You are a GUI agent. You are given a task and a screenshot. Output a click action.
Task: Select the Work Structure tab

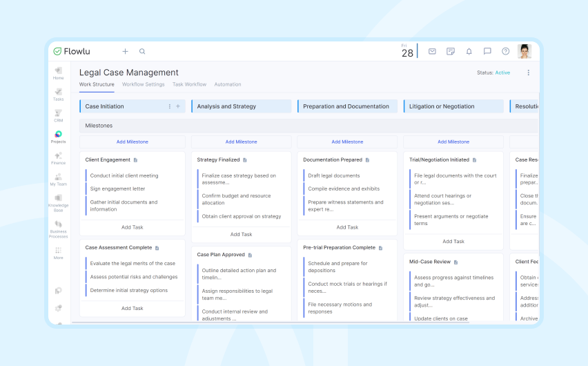97,84
